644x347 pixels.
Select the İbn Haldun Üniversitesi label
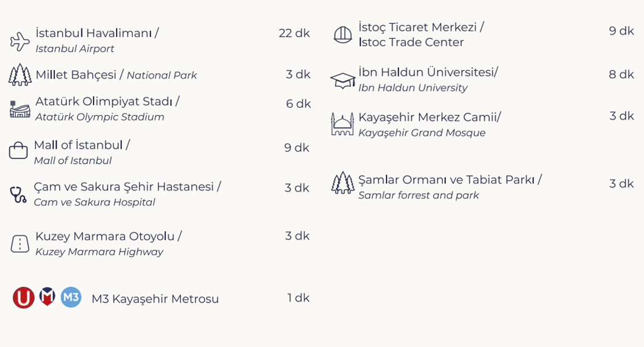pyautogui.click(x=428, y=72)
